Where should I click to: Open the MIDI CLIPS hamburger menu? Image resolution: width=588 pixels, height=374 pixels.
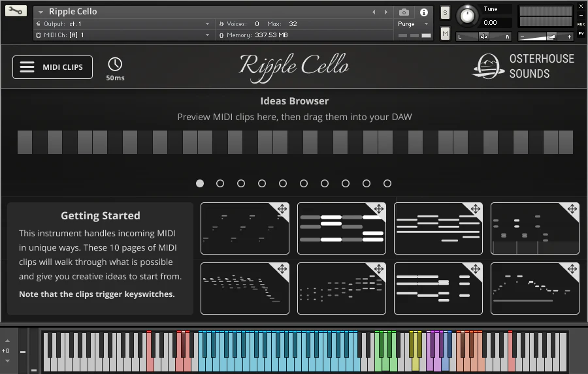[x=52, y=67]
